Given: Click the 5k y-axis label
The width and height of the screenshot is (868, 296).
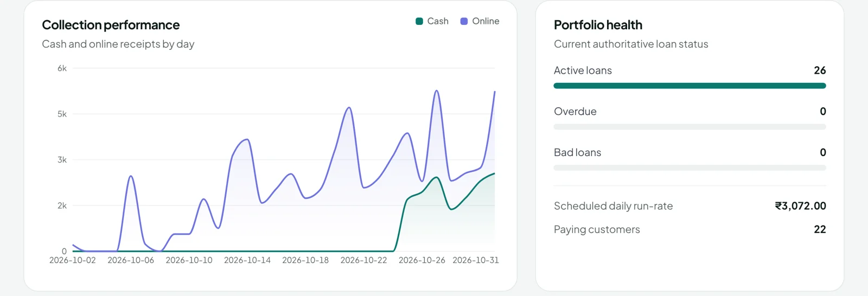Looking at the screenshot, I should pyautogui.click(x=62, y=114).
